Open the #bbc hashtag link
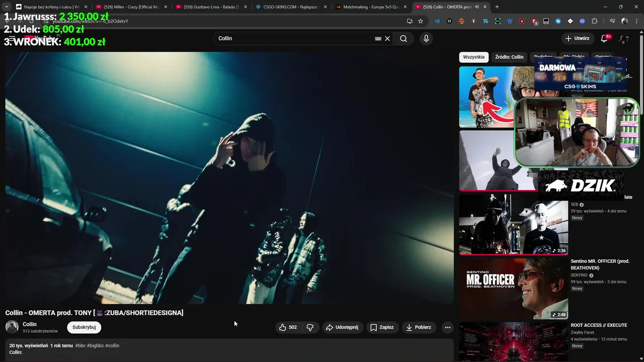644x362 pixels. click(x=80, y=345)
